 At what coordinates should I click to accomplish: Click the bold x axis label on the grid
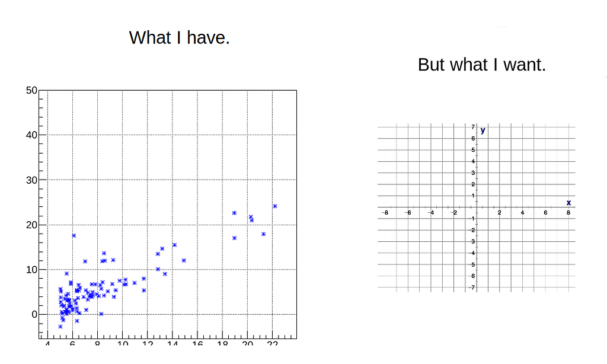[x=568, y=202]
